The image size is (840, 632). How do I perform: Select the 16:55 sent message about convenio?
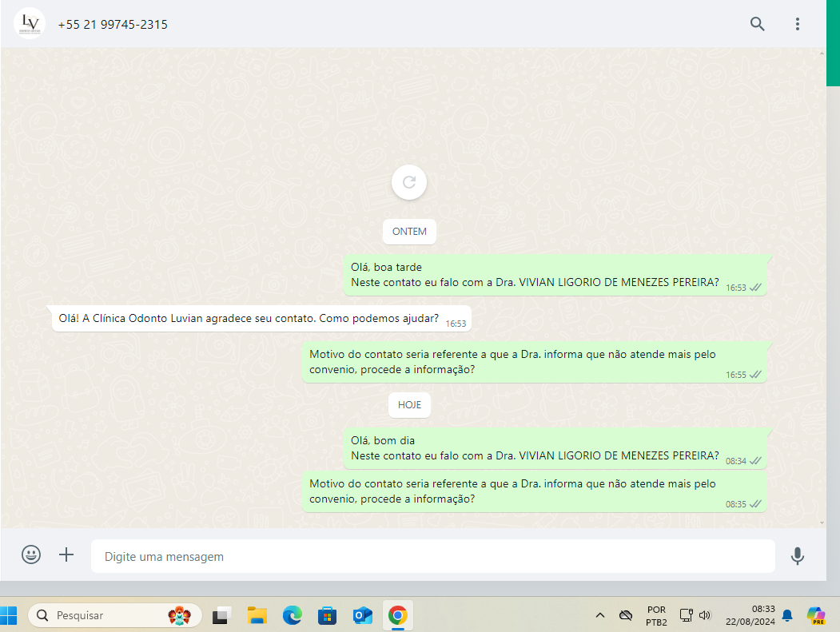[535, 362]
